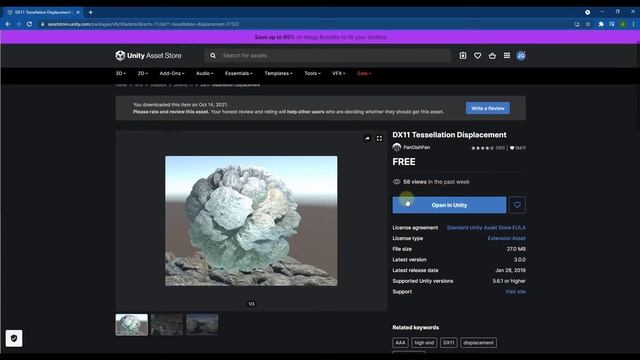Screen dimensions: 640x360
Task: Open a new browser tab with plus
Action: click(90, 12)
